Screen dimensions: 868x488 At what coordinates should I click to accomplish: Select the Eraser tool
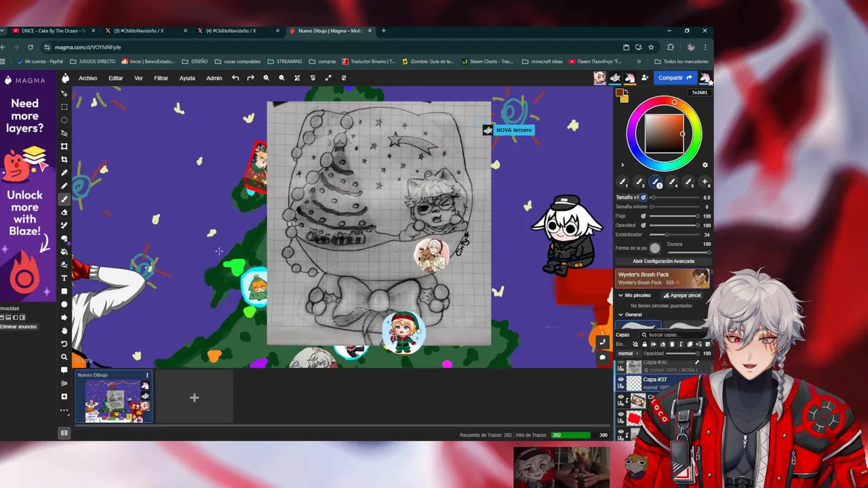pos(64,212)
